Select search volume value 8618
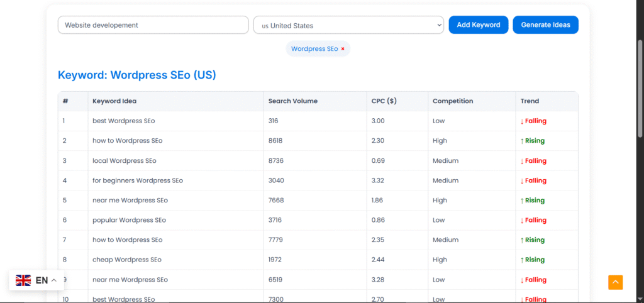This screenshot has width=644, height=303. click(275, 141)
